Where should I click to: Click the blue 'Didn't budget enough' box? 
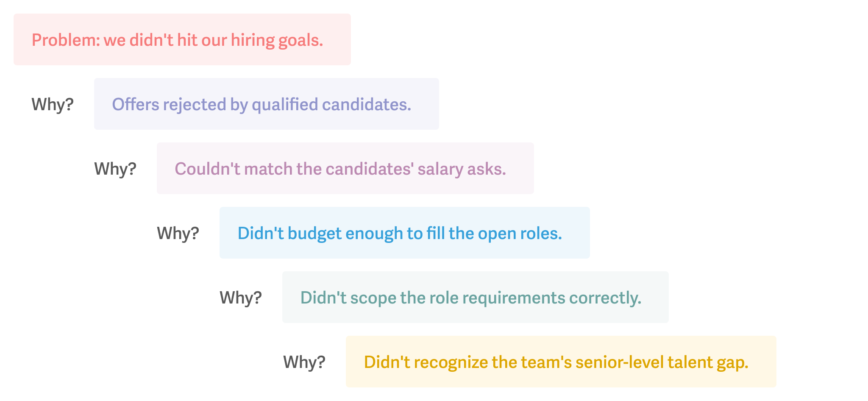click(x=405, y=233)
